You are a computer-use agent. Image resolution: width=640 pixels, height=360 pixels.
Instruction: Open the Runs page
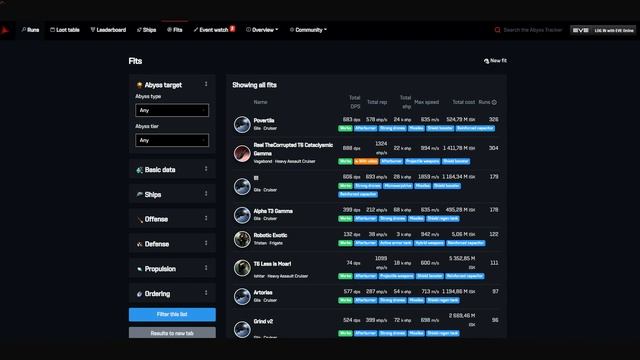(x=30, y=30)
